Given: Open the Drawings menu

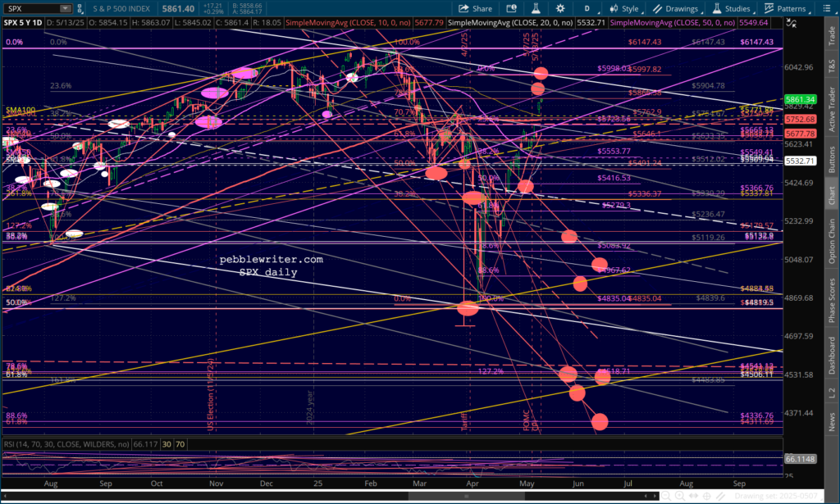Looking at the screenshot, I should (679, 9).
